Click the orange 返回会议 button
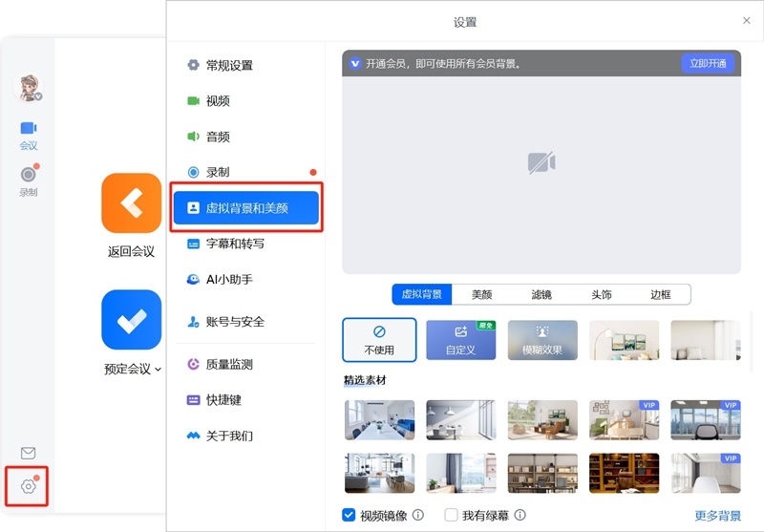The image size is (764, 532). (x=131, y=203)
